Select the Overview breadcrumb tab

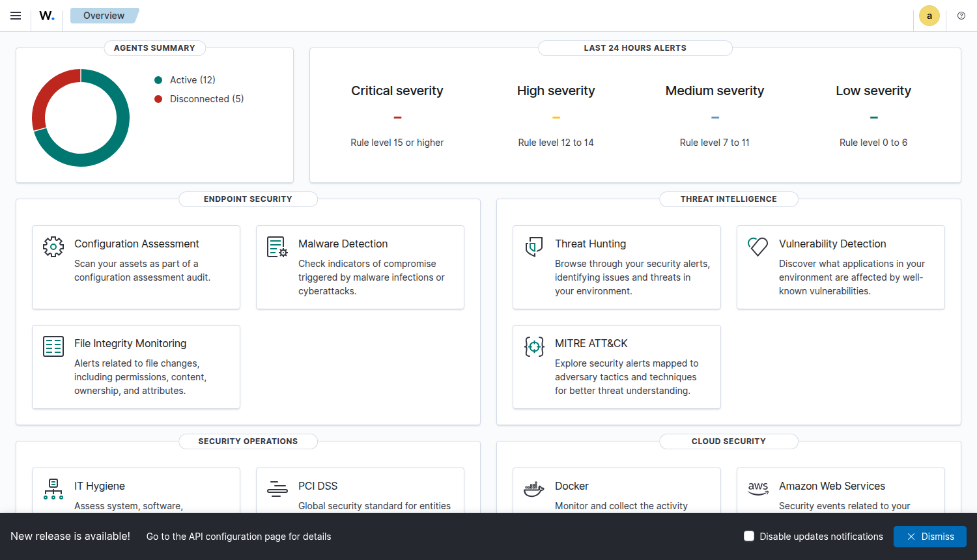click(104, 16)
